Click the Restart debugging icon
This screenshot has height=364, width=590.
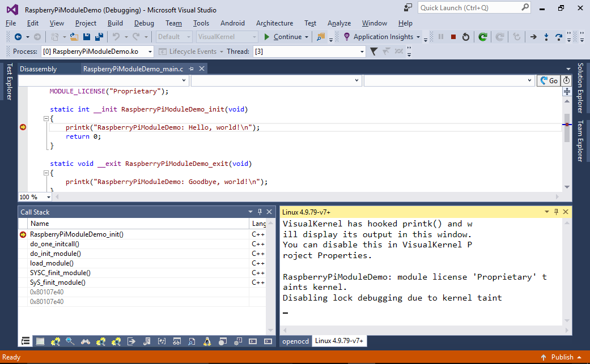tap(466, 37)
